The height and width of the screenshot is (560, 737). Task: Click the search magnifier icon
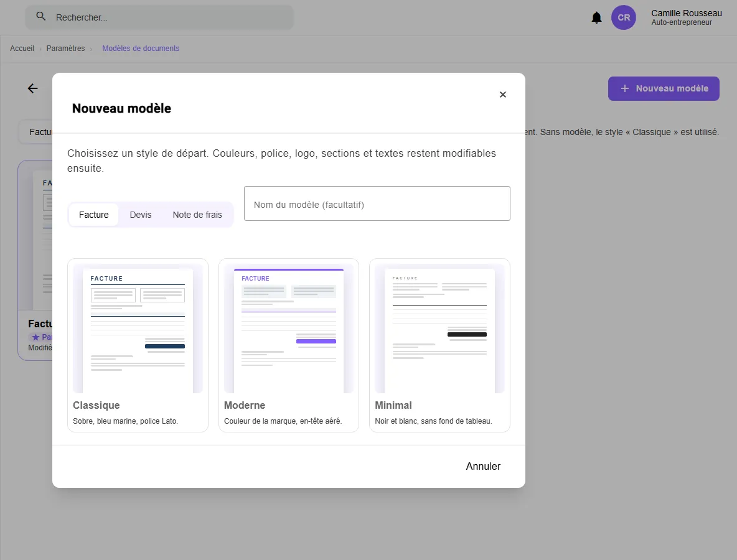41,16
